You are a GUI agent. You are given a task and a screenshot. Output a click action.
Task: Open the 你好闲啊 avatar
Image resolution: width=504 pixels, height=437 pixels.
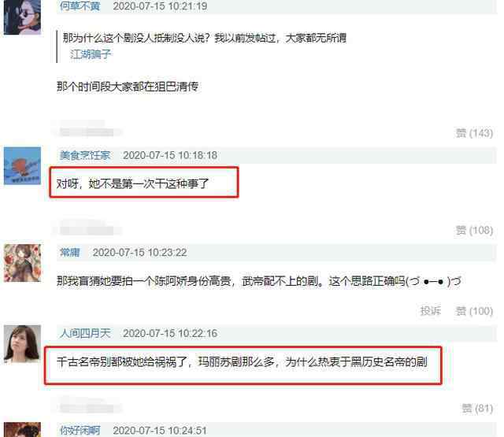click(x=22, y=430)
